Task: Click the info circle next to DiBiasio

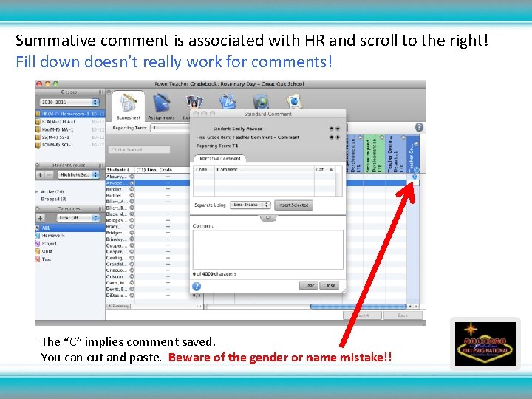Action: [x=132, y=296]
